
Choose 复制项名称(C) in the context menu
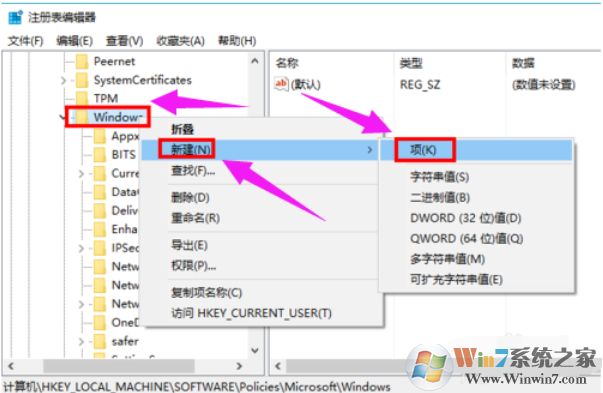[262, 293]
